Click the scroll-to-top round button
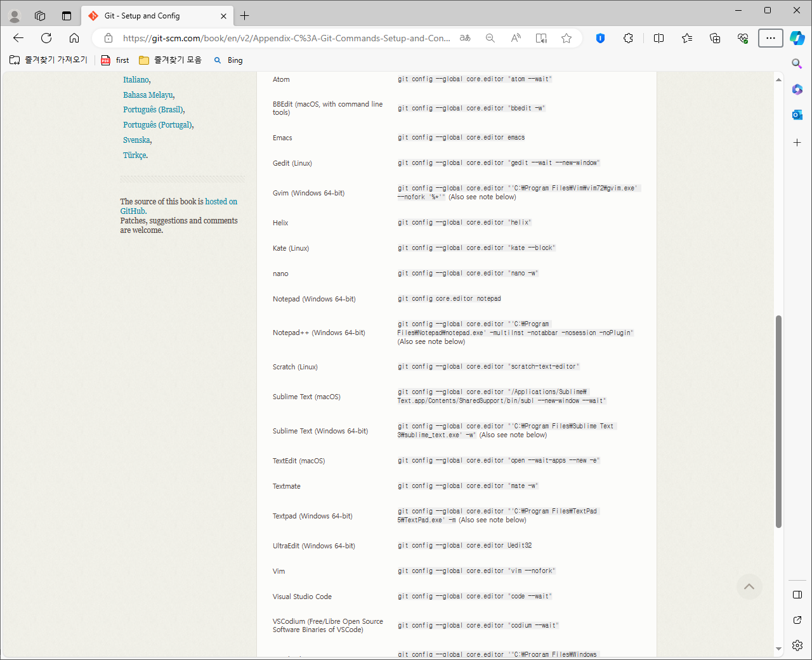 [749, 586]
